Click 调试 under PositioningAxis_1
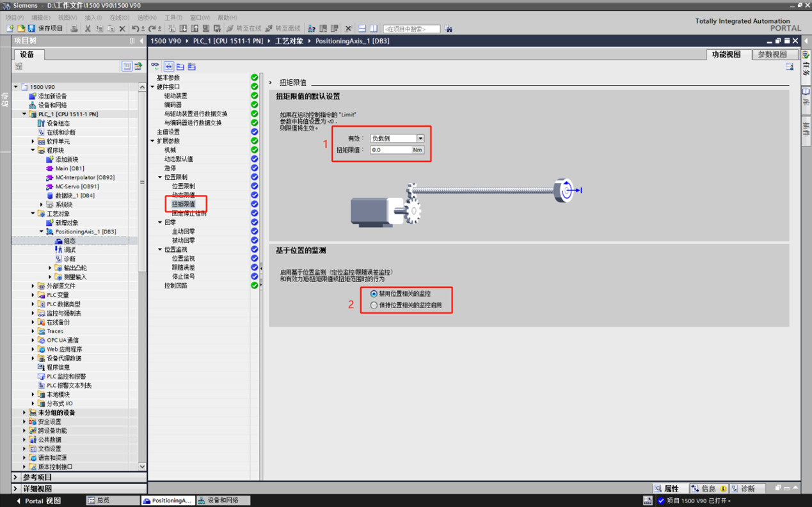This screenshot has width=812, height=507. [70, 250]
